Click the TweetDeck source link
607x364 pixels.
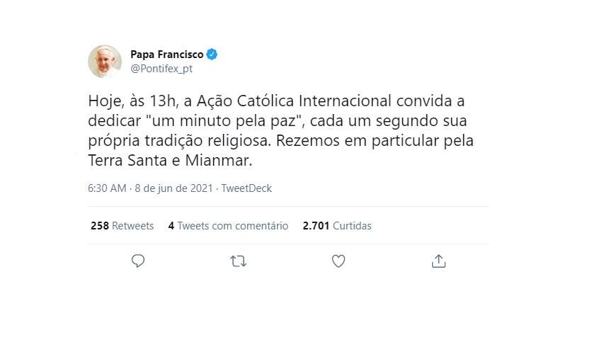click(246, 188)
